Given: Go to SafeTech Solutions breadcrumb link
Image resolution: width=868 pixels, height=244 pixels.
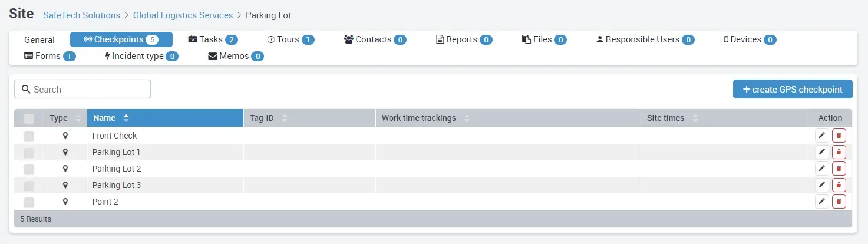Looking at the screenshot, I should coord(81,15).
